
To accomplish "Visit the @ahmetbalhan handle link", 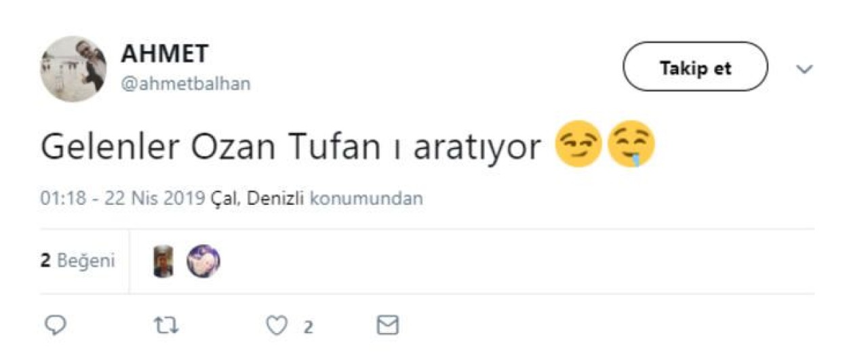I will (x=185, y=84).
